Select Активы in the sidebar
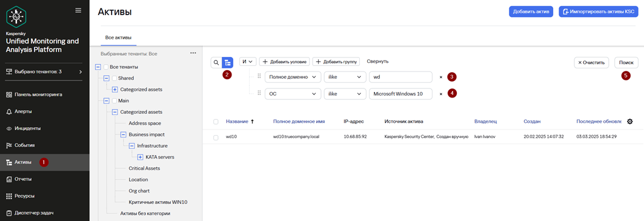The width and height of the screenshot is (644, 221). (45, 162)
